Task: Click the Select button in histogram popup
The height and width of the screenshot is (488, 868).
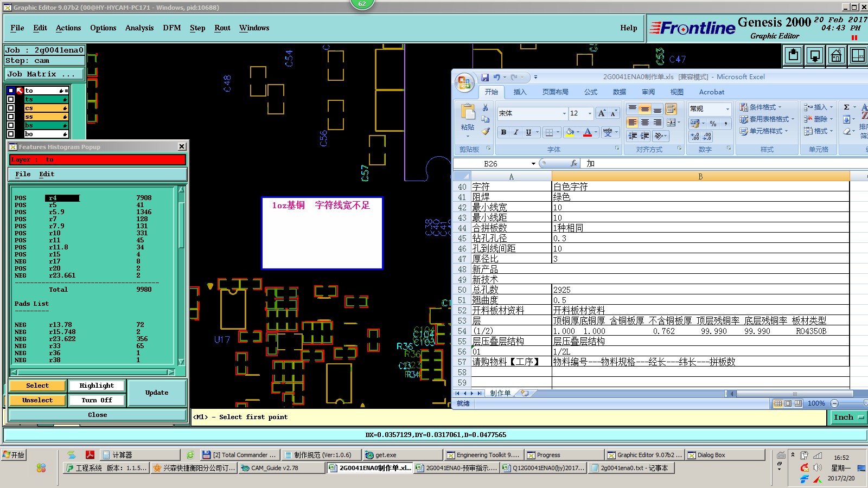Action: coord(37,386)
